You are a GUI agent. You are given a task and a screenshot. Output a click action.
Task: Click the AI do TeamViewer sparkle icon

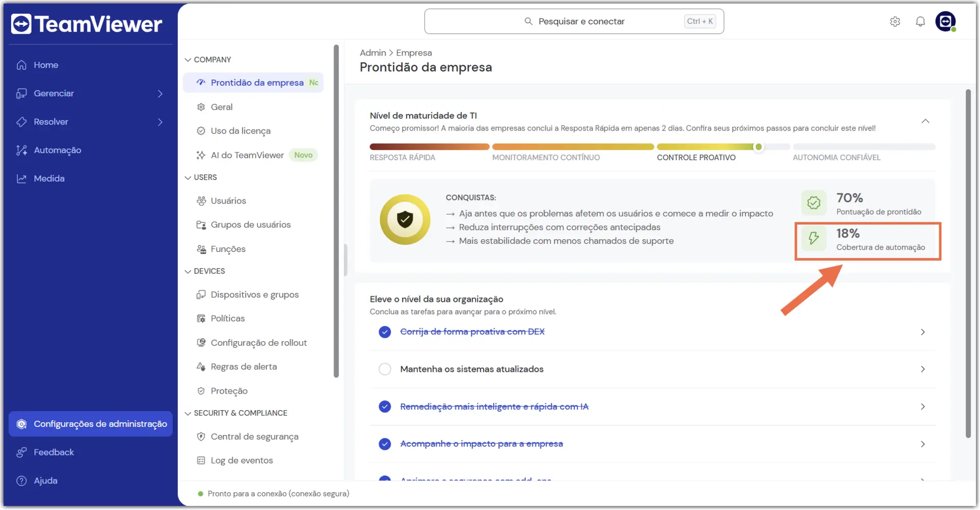(x=201, y=155)
